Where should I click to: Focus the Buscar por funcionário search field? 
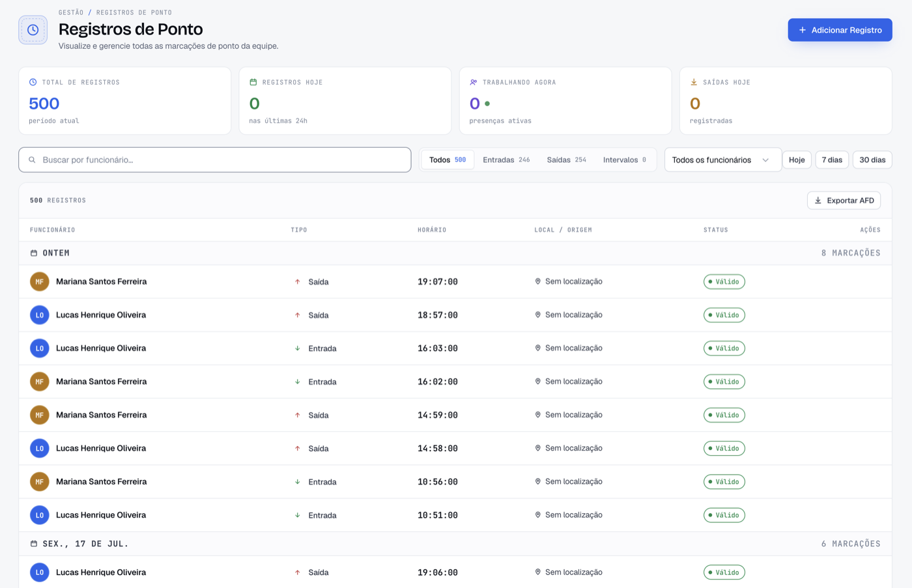pyautogui.click(x=215, y=160)
